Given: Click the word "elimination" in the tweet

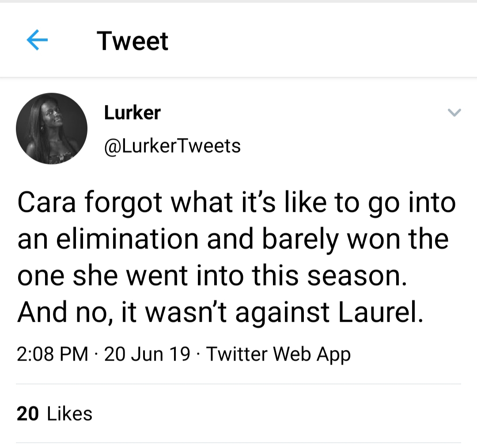Looking at the screenshot, I should click(x=128, y=239).
